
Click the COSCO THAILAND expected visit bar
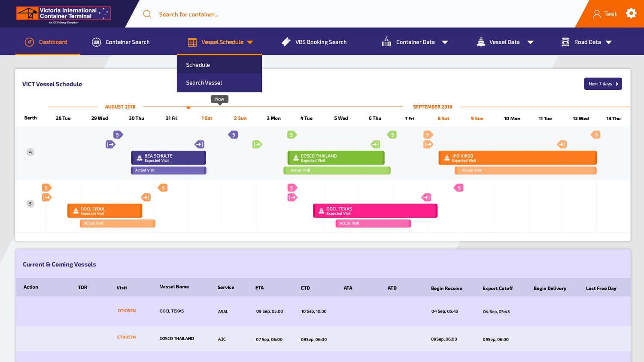(336, 158)
